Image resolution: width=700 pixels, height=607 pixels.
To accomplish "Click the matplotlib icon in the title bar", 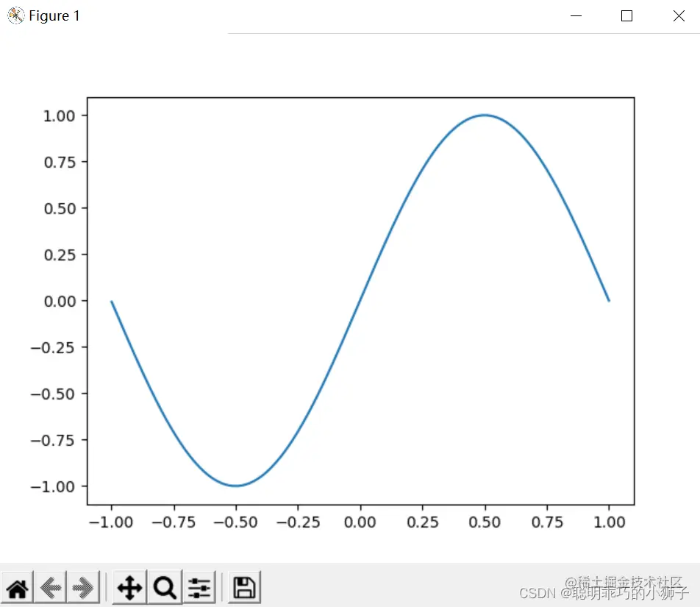I will pyautogui.click(x=15, y=15).
